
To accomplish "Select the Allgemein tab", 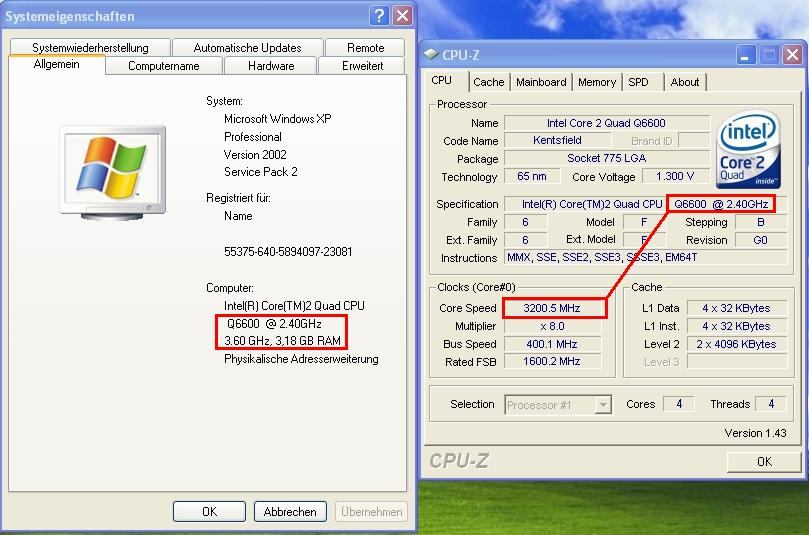I will (x=57, y=64).
